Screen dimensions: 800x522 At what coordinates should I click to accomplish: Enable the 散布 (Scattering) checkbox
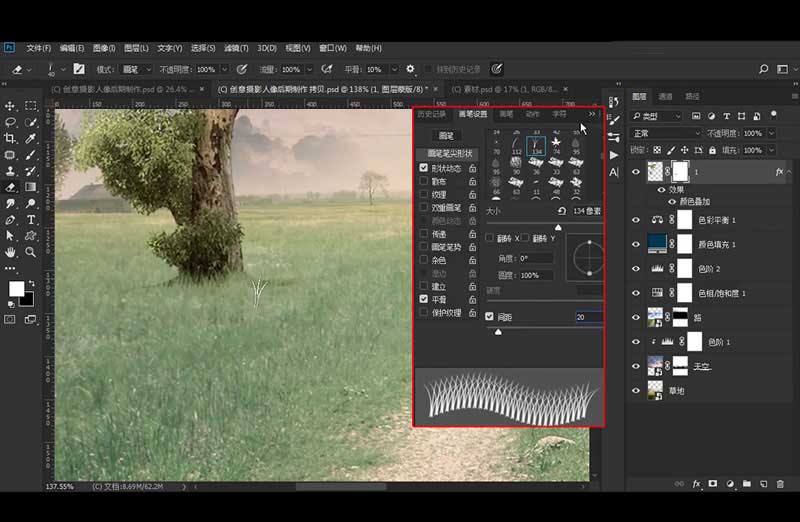click(x=424, y=181)
